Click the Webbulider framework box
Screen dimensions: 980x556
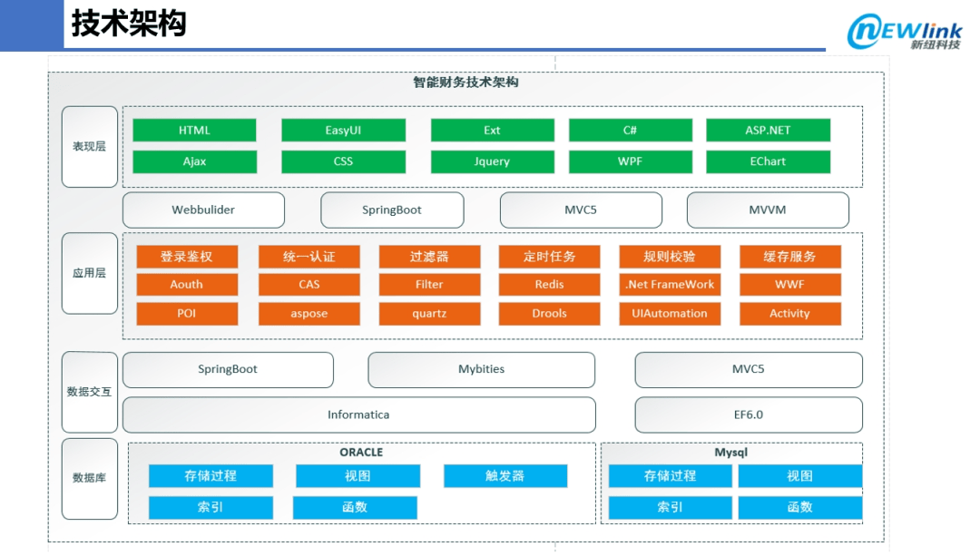[203, 210]
